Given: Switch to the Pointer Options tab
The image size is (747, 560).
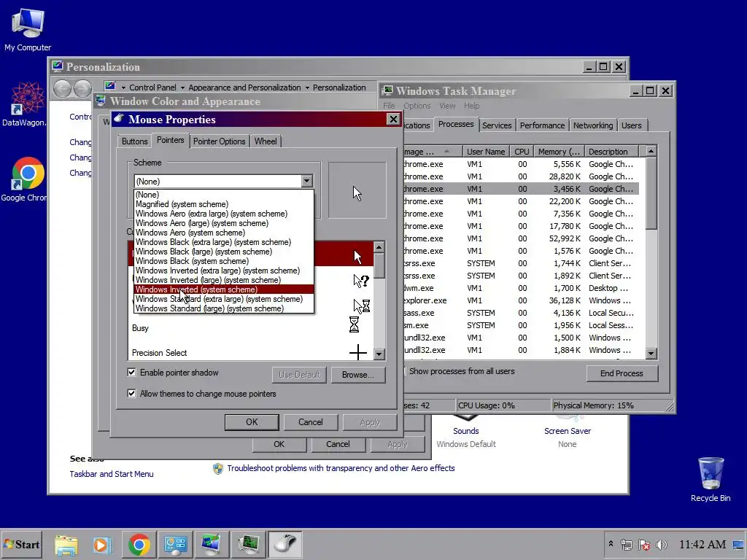Looking at the screenshot, I should [x=219, y=141].
